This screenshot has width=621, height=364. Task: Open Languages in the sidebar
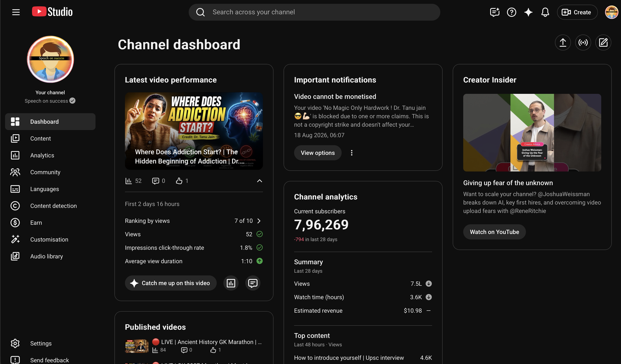click(50, 189)
